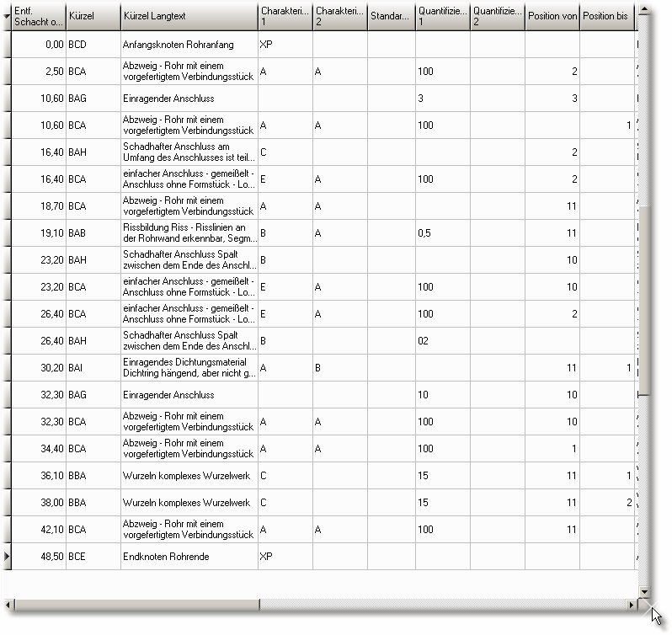Select the BCD Anfangsknoten Rohranfang cell
Screen dimensions: 672x635
point(189,45)
